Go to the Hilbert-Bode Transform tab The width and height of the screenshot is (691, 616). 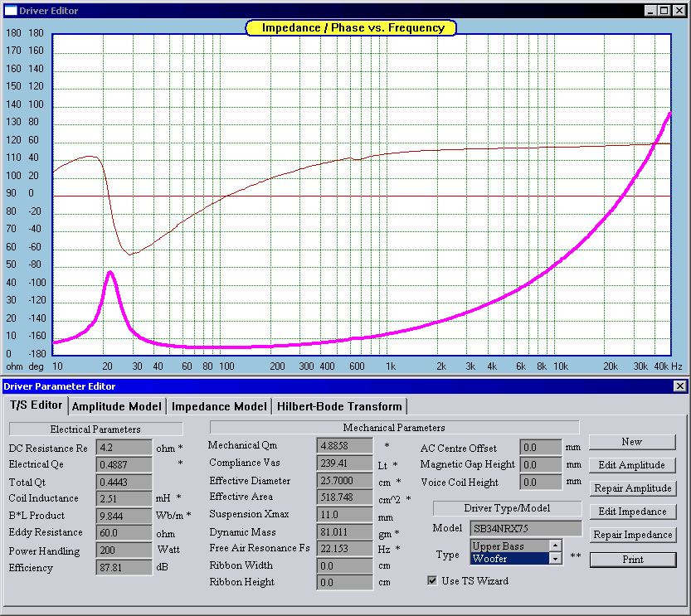point(339,406)
